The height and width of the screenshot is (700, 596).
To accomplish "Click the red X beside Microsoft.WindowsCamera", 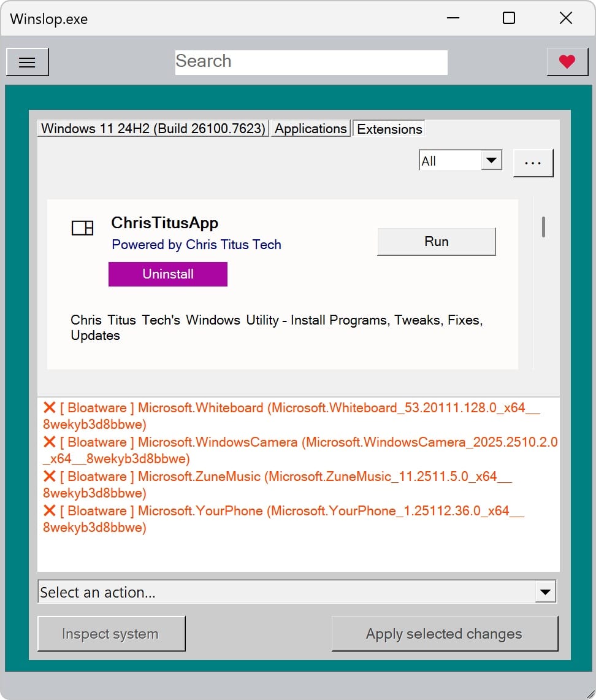I will click(x=50, y=442).
